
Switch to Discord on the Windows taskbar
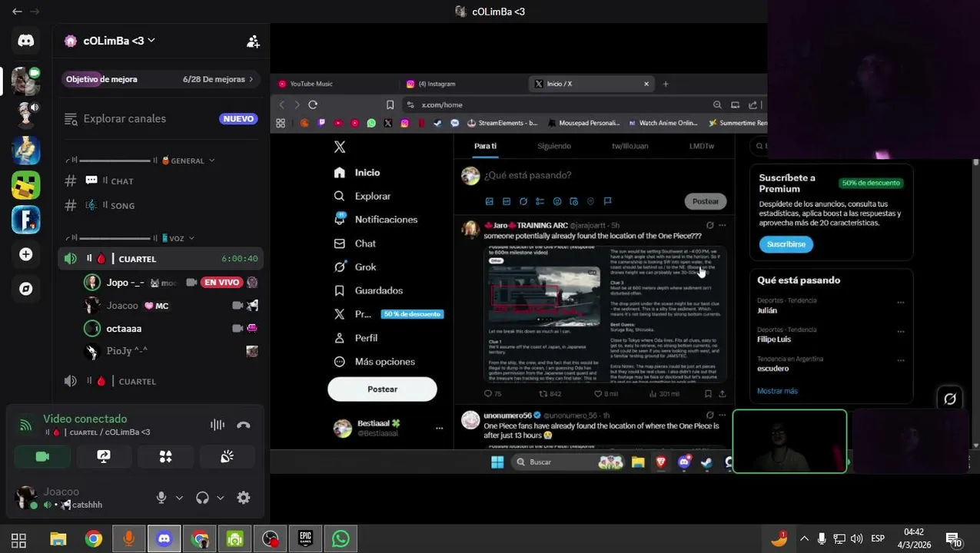pyautogui.click(x=164, y=539)
